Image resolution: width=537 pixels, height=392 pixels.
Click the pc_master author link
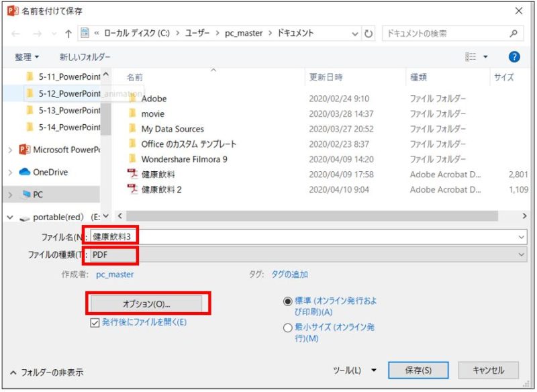(115, 275)
